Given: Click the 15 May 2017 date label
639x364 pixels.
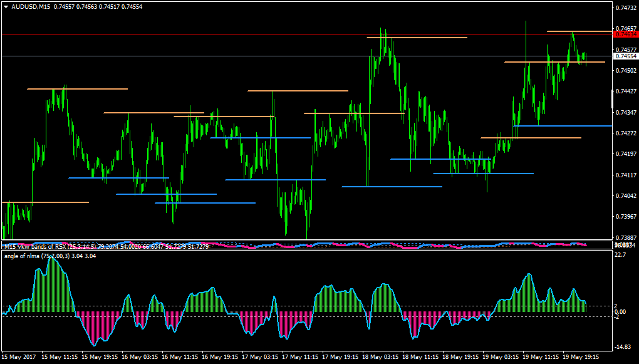Looking at the screenshot, I should (x=19, y=357).
